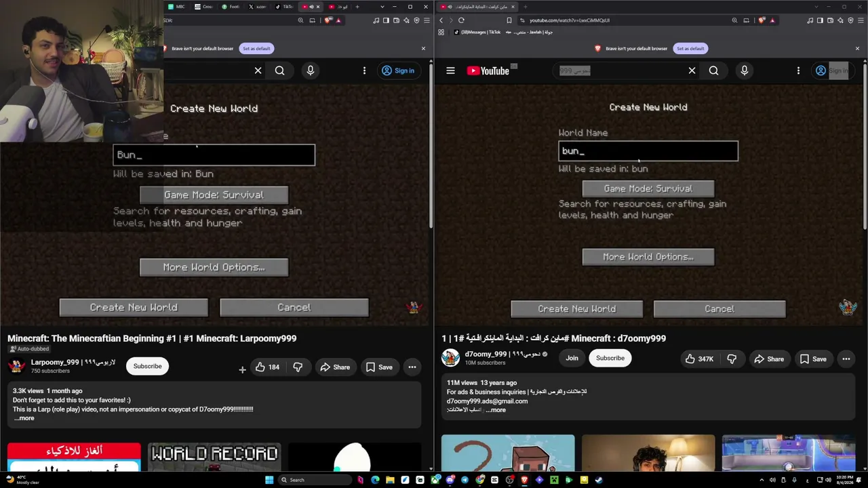This screenshot has height=488, width=868.
Task: Click Set as default in Larpoomy999 window
Action: (256, 49)
